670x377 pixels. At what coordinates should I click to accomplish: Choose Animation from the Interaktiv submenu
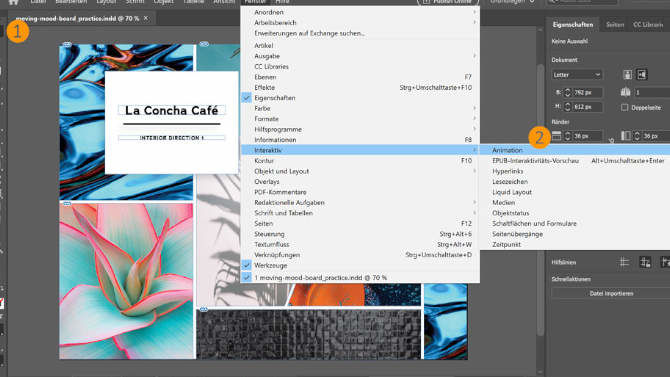pos(575,150)
